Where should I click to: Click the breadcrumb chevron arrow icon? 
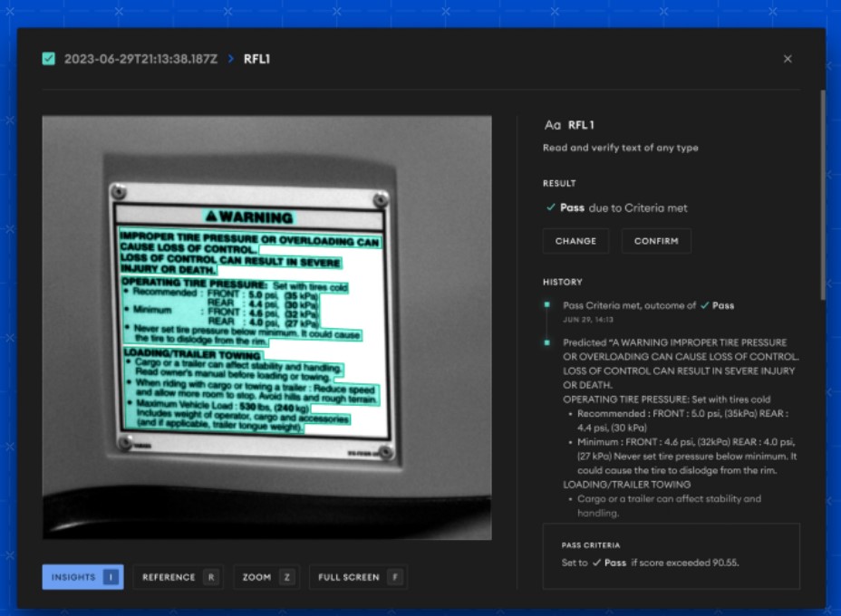pyautogui.click(x=231, y=59)
